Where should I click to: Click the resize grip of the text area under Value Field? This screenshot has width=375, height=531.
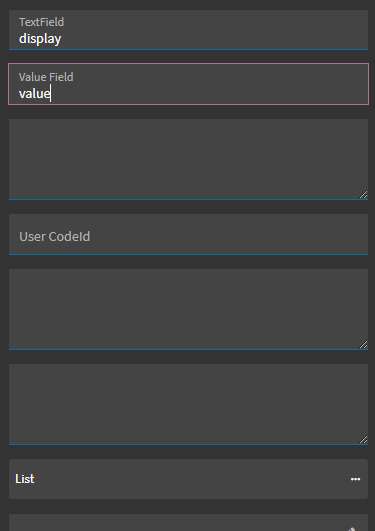click(363, 194)
